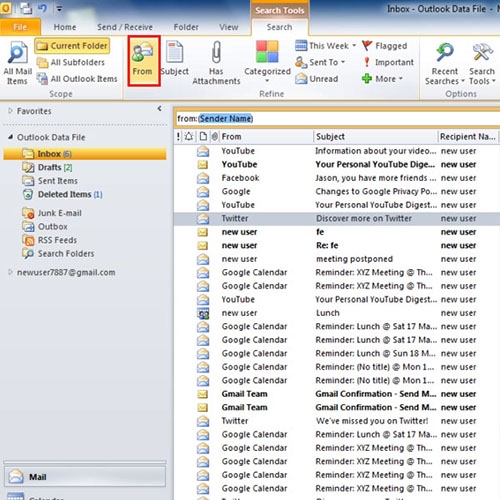Select Current Folder scope
Screen dimensions: 500x500
(72, 46)
